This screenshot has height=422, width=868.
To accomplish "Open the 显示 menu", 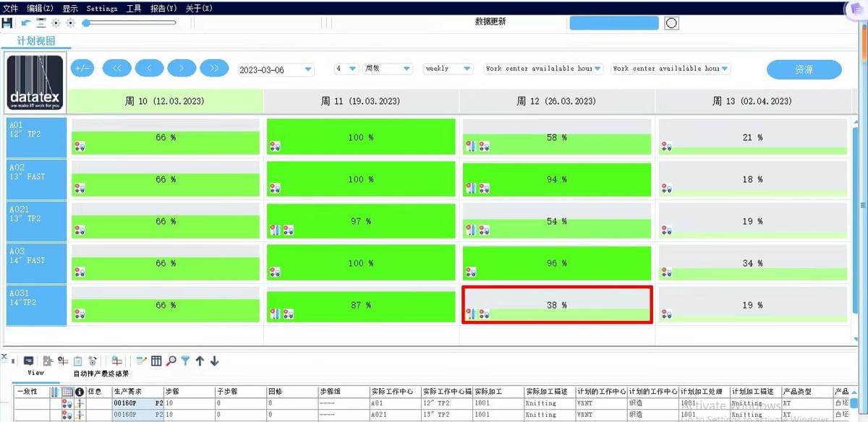I will point(70,8).
